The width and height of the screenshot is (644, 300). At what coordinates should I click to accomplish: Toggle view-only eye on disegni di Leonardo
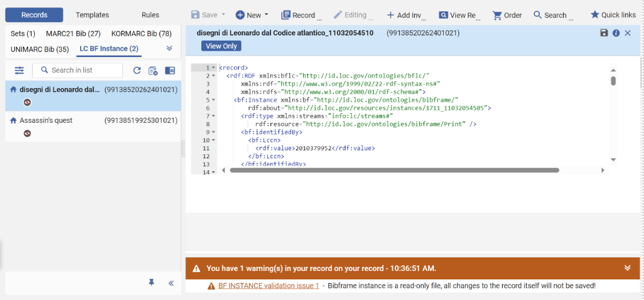[27, 103]
